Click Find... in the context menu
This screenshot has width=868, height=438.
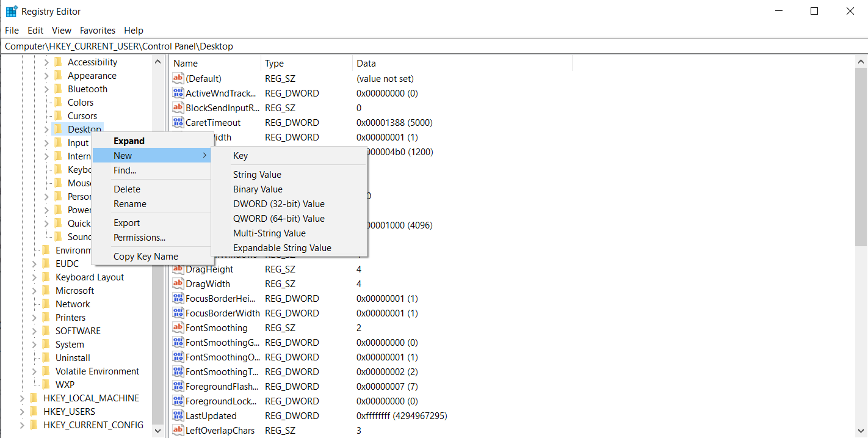point(151,170)
